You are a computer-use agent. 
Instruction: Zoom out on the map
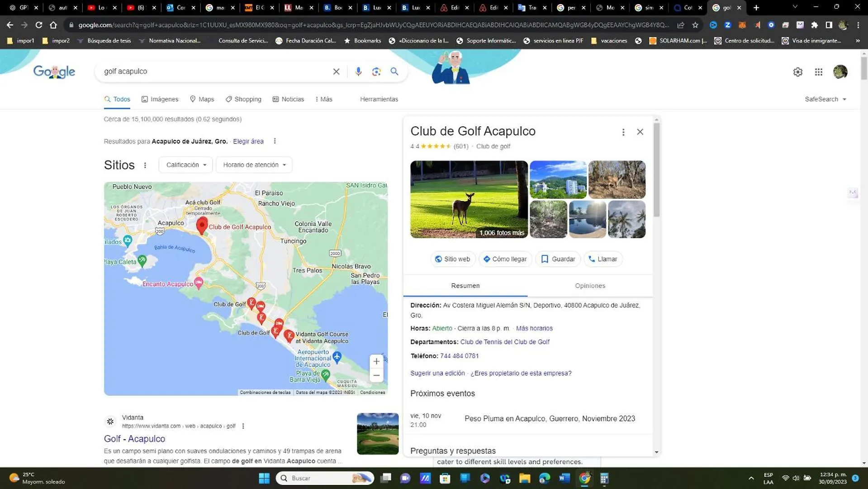click(x=376, y=375)
